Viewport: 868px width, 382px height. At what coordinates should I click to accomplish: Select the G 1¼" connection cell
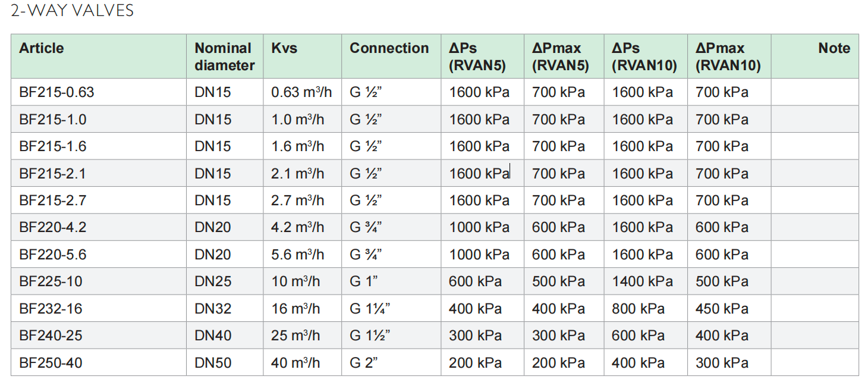coord(370,309)
